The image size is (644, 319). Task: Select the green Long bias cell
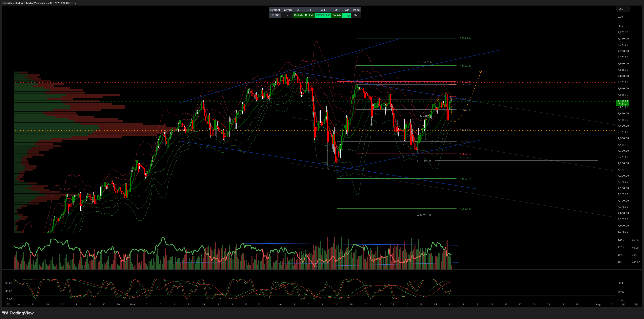click(x=346, y=15)
